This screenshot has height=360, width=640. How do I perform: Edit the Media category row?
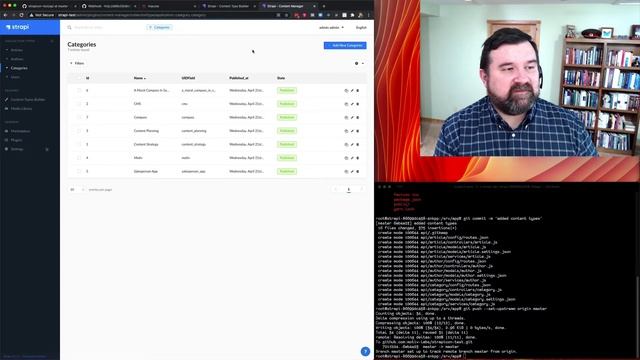point(352,158)
